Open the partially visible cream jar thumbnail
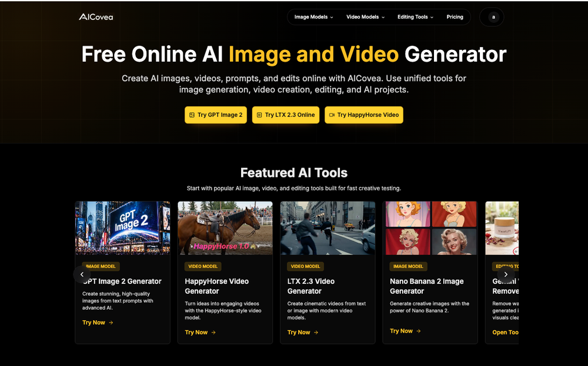The image size is (588, 366). click(x=502, y=228)
